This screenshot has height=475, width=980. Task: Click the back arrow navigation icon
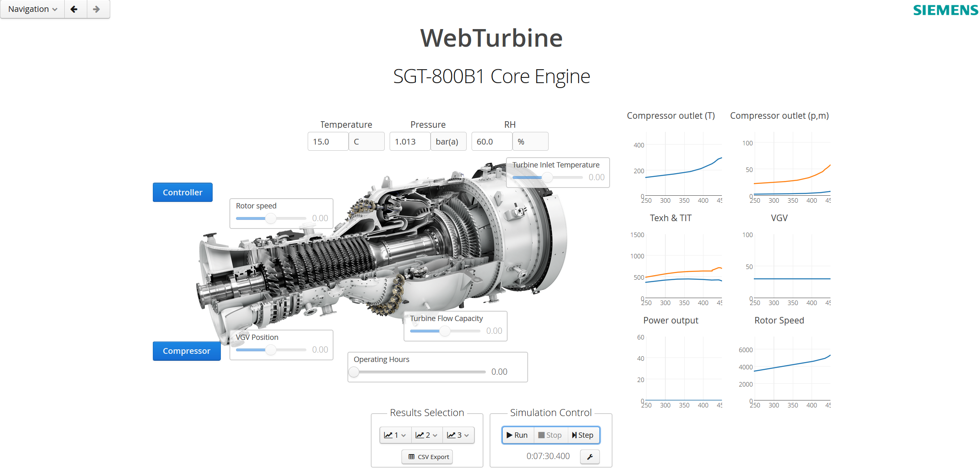coord(74,9)
